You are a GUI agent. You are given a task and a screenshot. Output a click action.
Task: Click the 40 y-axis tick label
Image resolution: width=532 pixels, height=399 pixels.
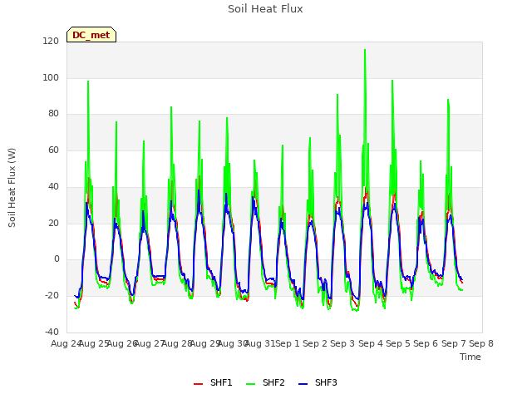point(53,186)
